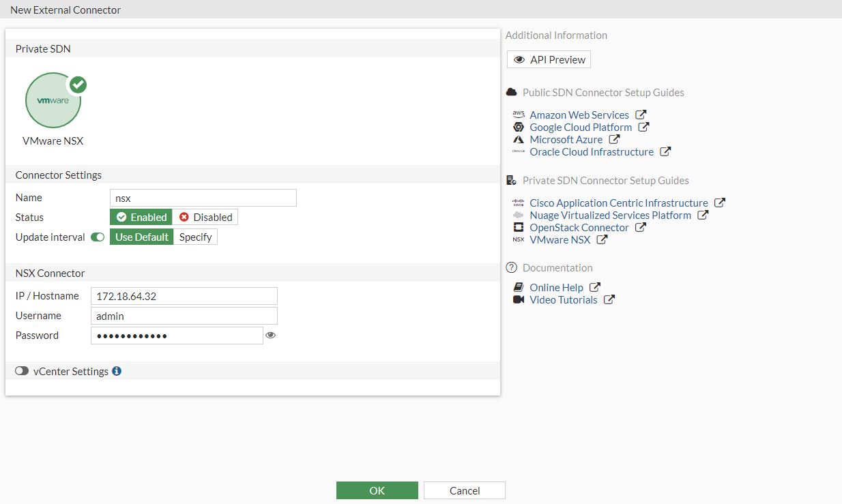
Task: Click the OK button to save
Action: (377, 490)
